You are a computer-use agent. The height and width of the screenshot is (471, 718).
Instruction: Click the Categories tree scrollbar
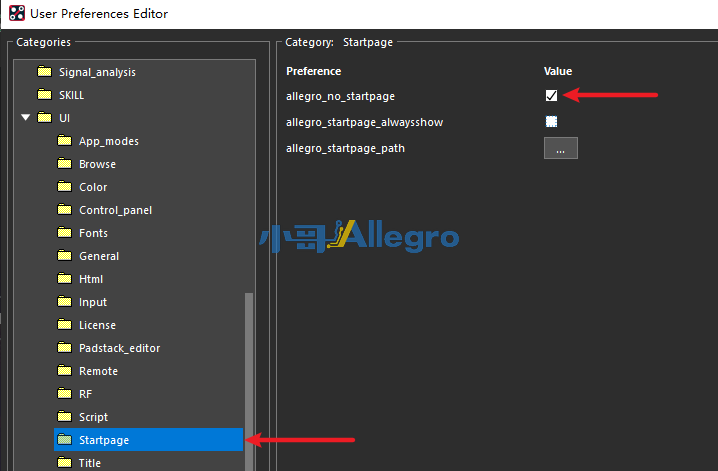(x=249, y=382)
